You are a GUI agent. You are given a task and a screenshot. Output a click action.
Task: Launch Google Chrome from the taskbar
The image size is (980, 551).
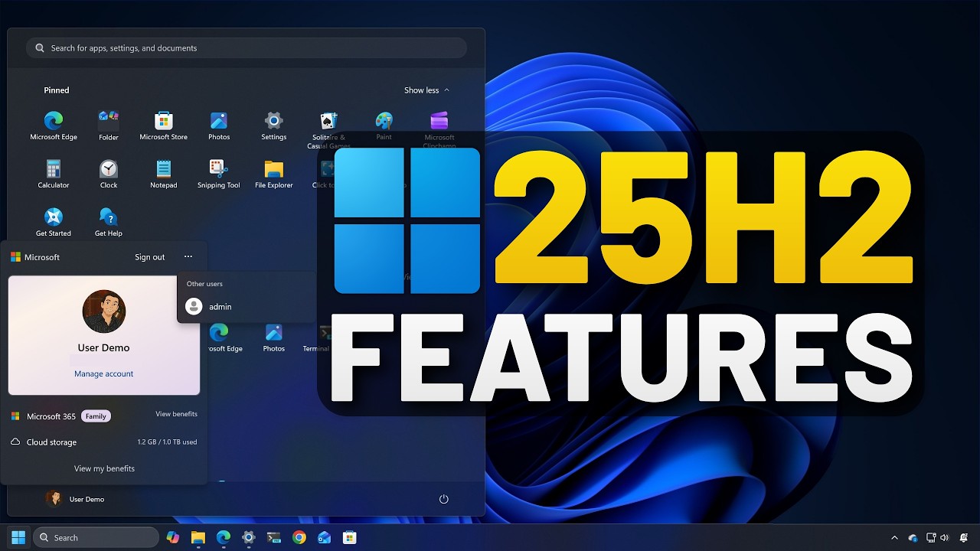(299, 538)
